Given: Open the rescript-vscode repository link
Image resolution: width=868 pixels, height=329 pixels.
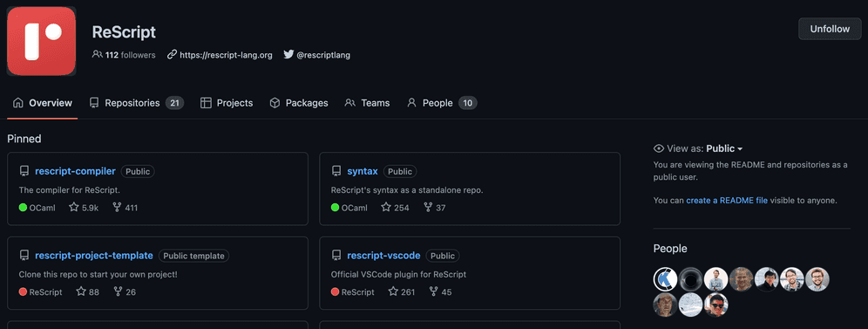Looking at the screenshot, I should [x=383, y=256].
